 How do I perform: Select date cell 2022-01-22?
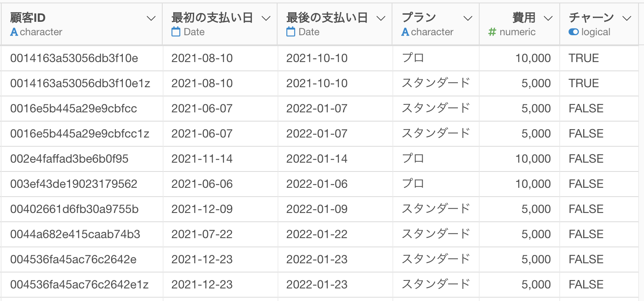317,234
